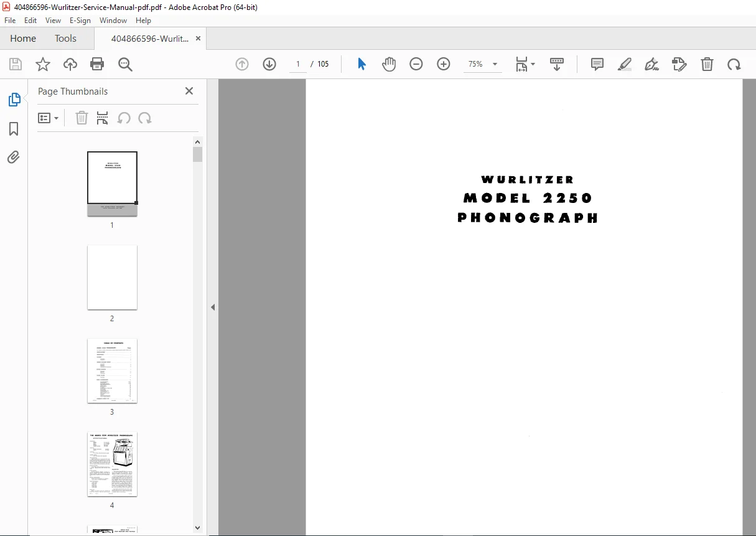The width and height of the screenshot is (756, 536).
Task: Go to previous page arrow
Action: (x=242, y=64)
